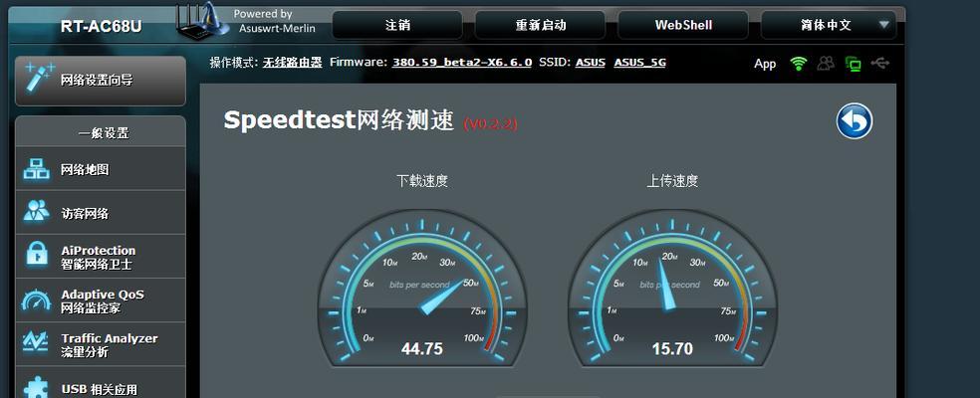Open the ASUS_5G SSID link
This screenshot has height=398, width=980.
640,63
